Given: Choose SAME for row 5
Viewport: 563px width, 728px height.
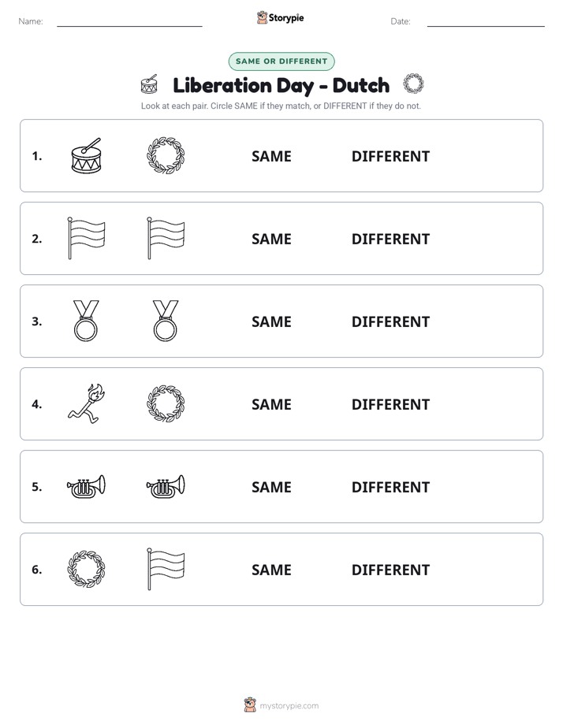Looking at the screenshot, I should click(271, 487).
